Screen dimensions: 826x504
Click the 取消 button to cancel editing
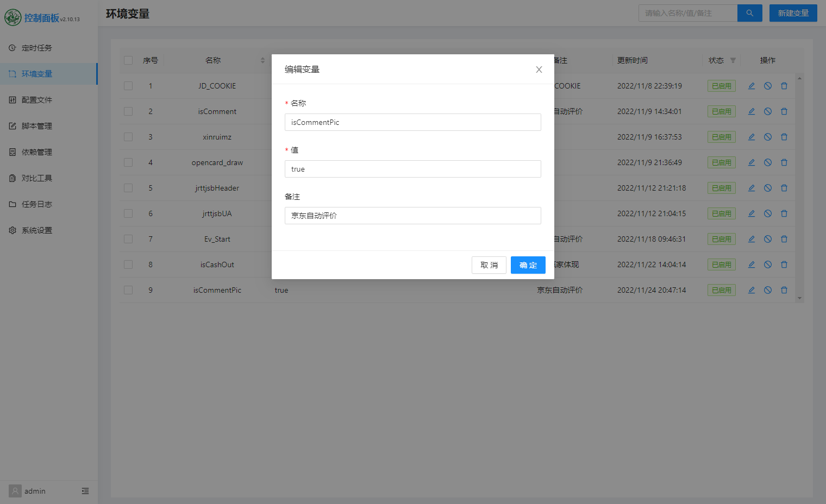[x=489, y=265]
